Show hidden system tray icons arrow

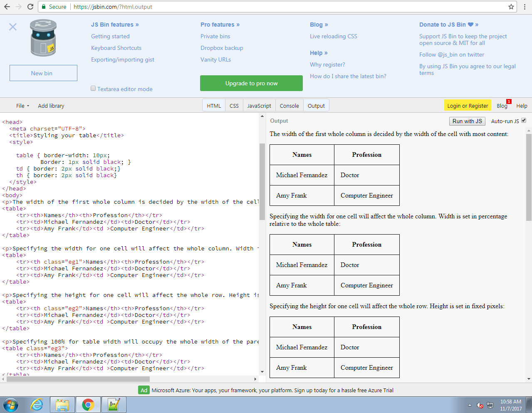[470, 405]
